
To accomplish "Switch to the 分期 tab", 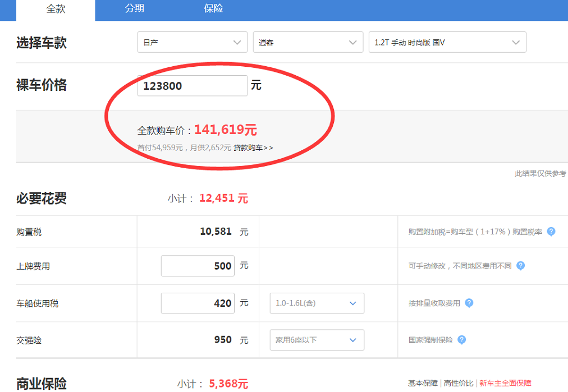I will click(134, 8).
